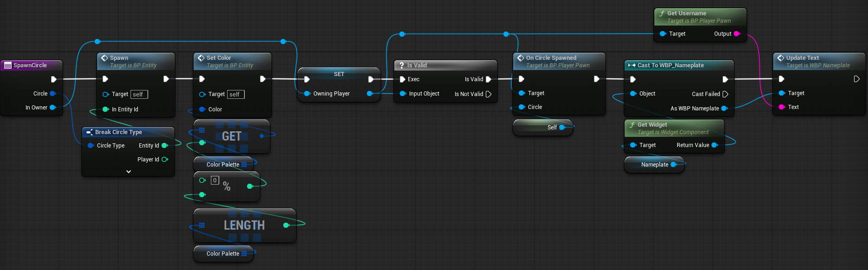
Task: Click the In Owner pin on SpawnCircle
Action: coord(52,108)
